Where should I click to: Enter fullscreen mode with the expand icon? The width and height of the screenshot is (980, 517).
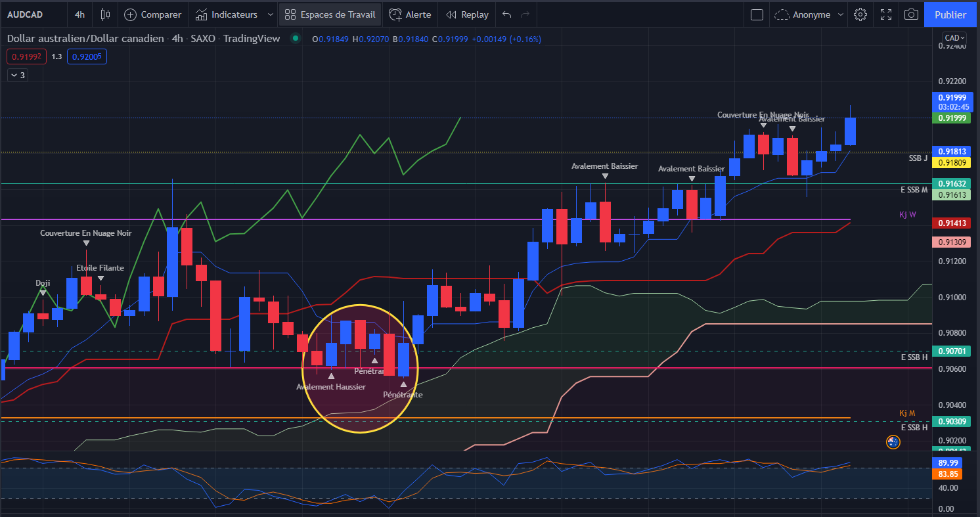click(x=886, y=14)
